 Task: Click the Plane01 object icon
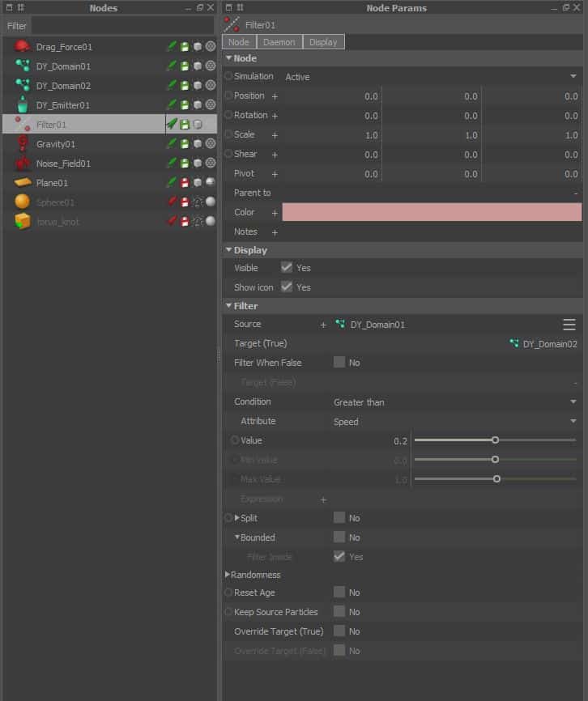(22, 183)
